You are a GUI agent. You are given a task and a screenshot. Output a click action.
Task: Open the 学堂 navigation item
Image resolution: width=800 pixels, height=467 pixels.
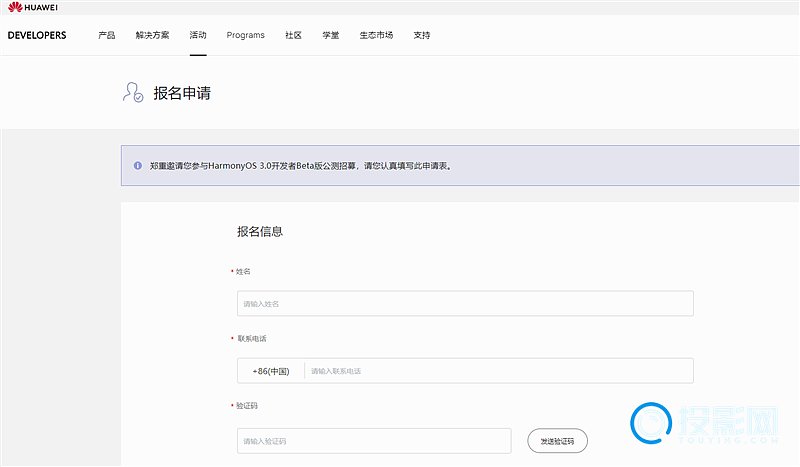(x=330, y=35)
